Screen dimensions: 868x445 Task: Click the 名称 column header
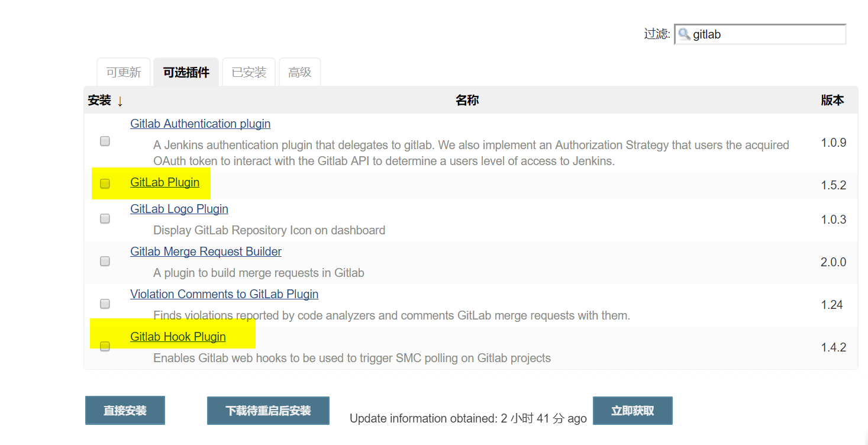467,101
